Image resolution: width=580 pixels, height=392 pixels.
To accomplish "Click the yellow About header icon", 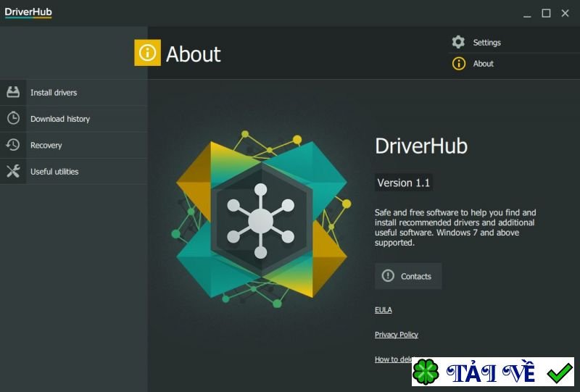I will pos(147,52).
